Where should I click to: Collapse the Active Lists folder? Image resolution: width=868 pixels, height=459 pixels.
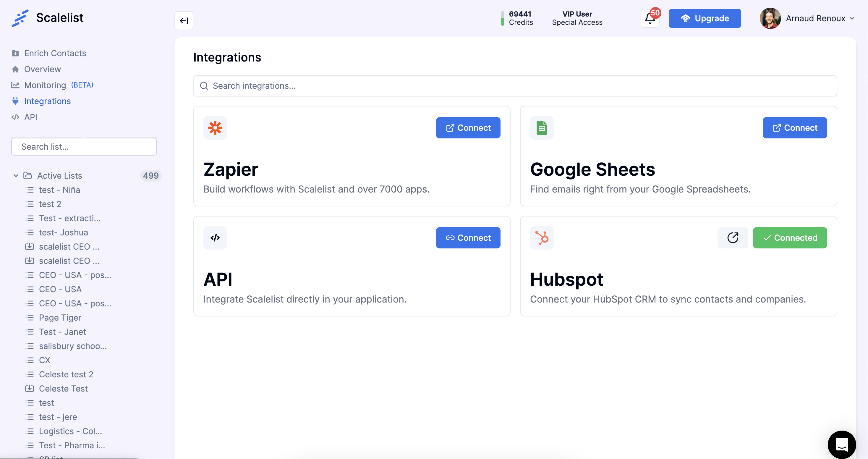pos(15,176)
